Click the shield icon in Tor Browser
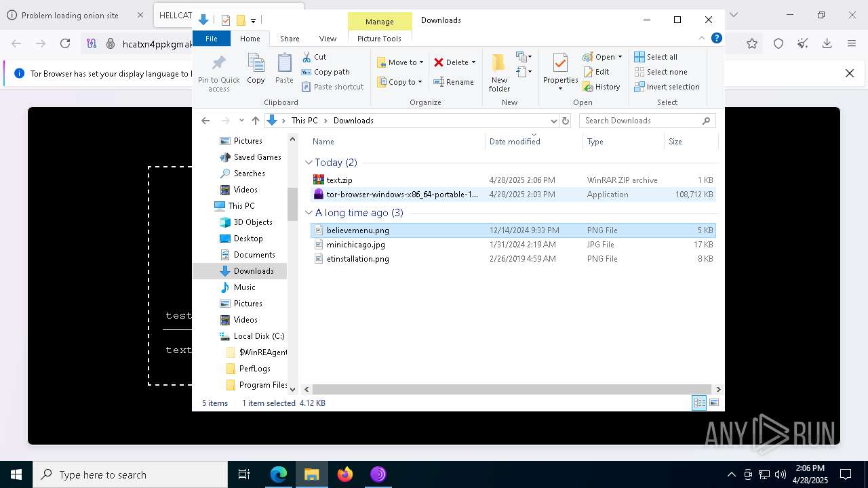Screen dimensions: 868x488 tap(778, 43)
